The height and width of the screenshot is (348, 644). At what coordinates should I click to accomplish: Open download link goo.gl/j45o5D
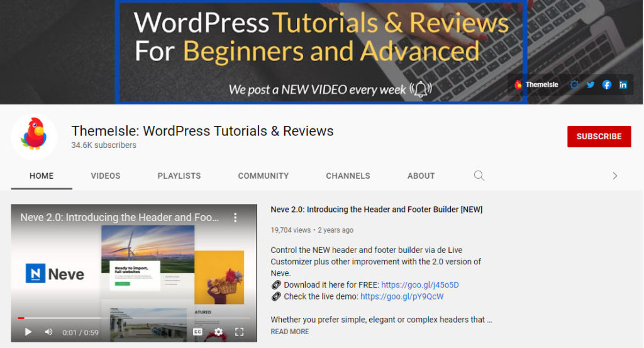click(x=419, y=284)
